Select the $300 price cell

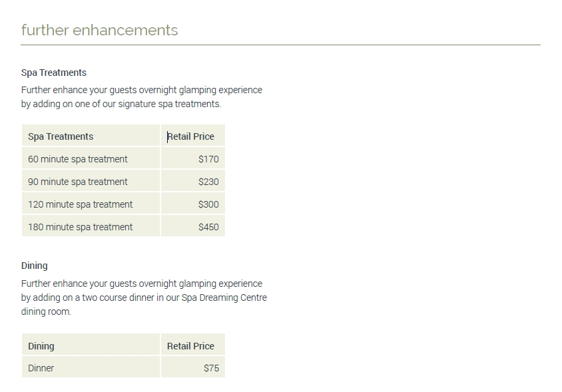pos(208,204)
